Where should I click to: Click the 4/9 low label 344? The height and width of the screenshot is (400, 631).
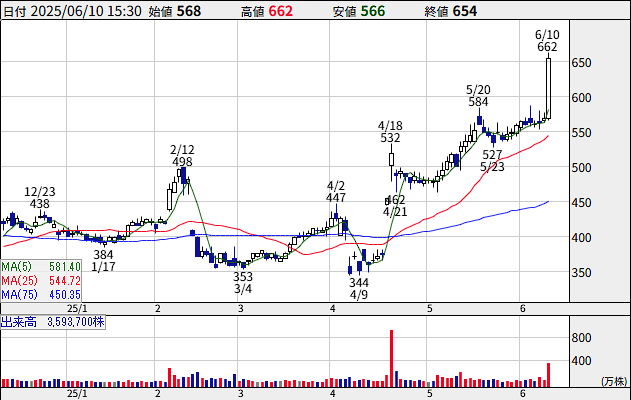[x=359, y=282]
